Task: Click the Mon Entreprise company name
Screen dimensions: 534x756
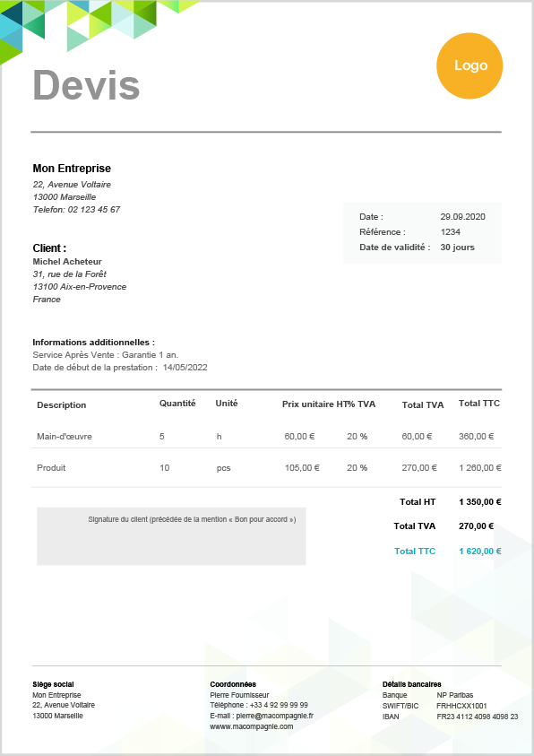Action: click(x=72, y=169)
